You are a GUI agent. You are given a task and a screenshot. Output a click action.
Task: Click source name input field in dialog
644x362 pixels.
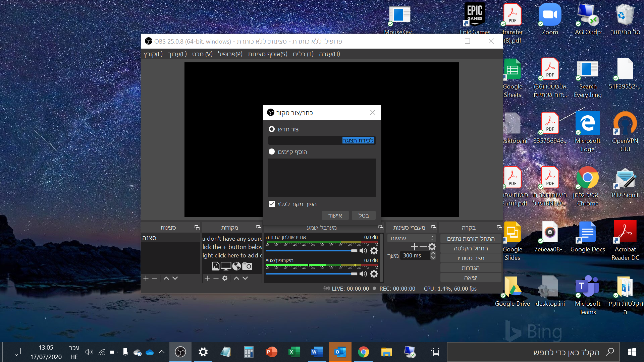click(322, 140)
